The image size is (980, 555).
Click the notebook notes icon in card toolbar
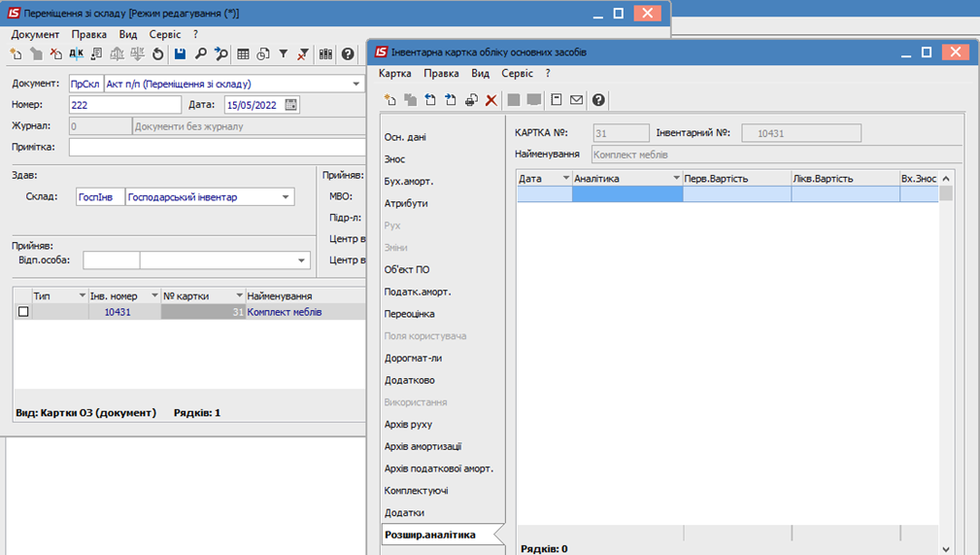(x=557, y=100)
